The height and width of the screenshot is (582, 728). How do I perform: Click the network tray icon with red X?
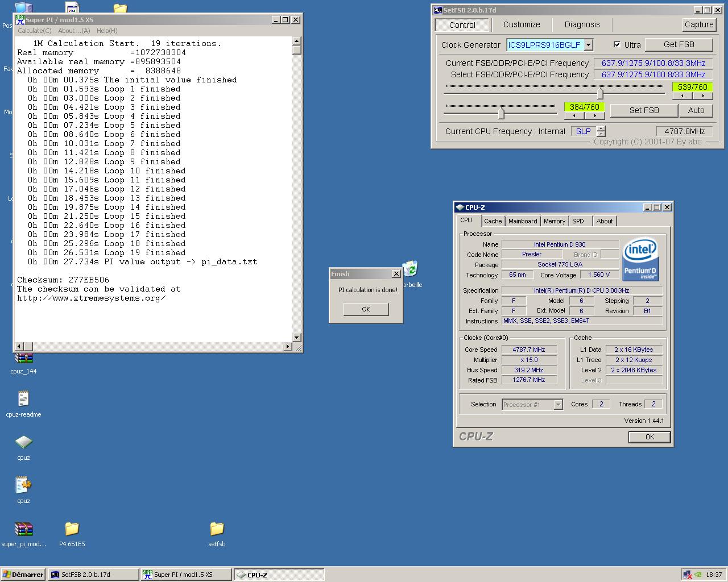[687, 575]
